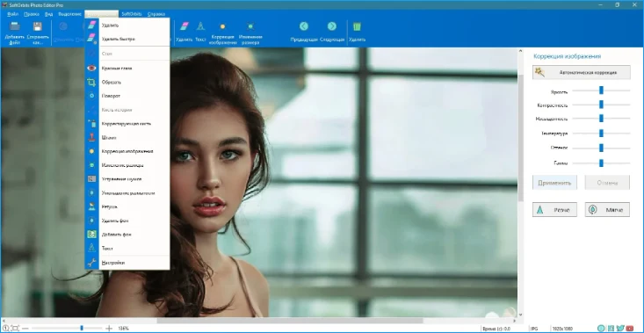This screenshot has height=333, width=644.
Task: Pick the Ретушь menu entry
Action: point(127,206)
